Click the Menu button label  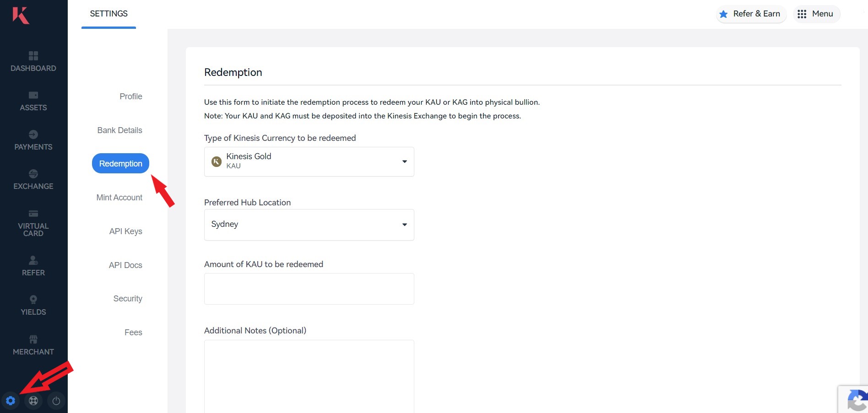coord(823,14)
